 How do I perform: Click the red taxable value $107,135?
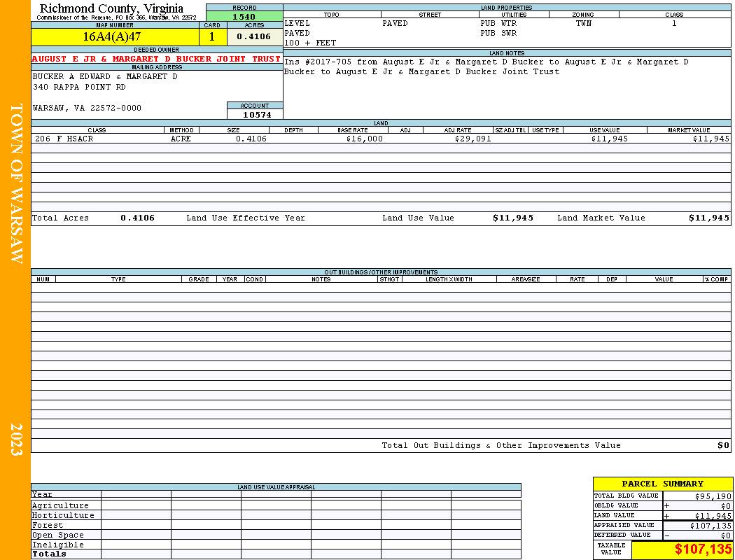point(703,549)
